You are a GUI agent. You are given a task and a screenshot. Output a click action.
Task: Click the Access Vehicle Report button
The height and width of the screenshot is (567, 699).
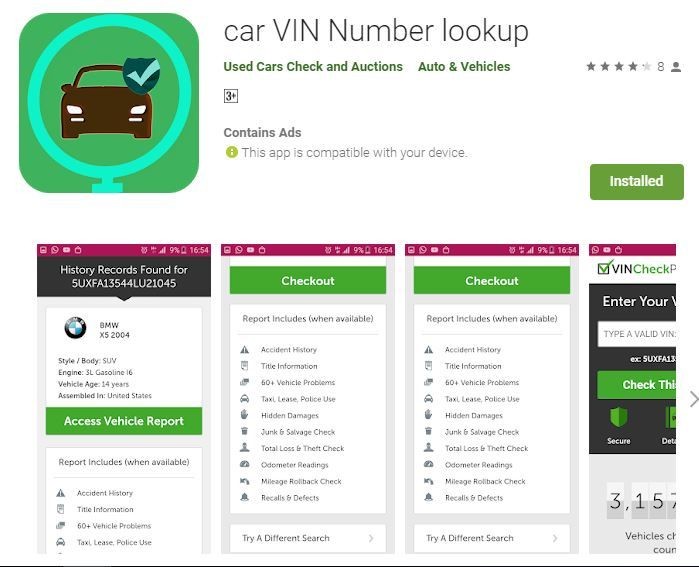[x=124, y=421]
